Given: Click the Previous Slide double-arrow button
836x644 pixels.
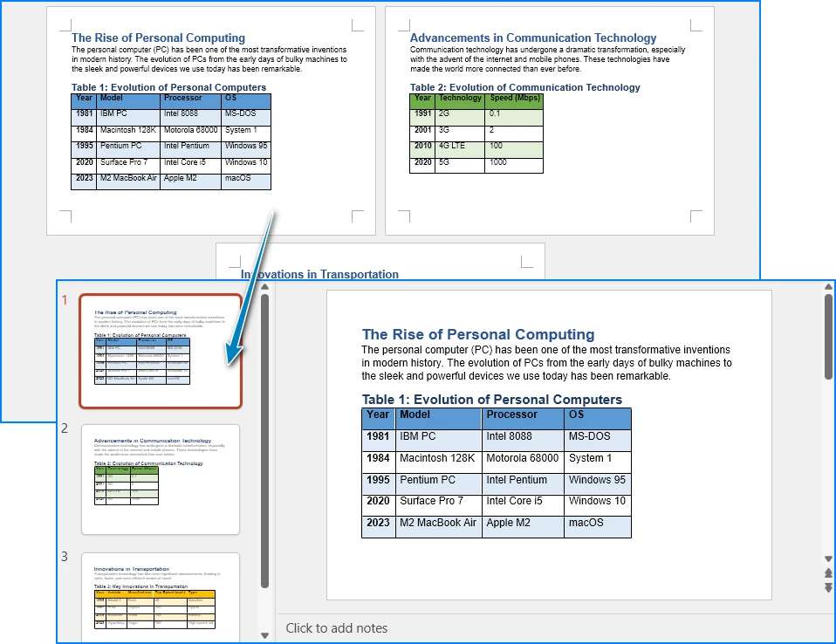Looking at the screenshot, I should tap(828, 573).
